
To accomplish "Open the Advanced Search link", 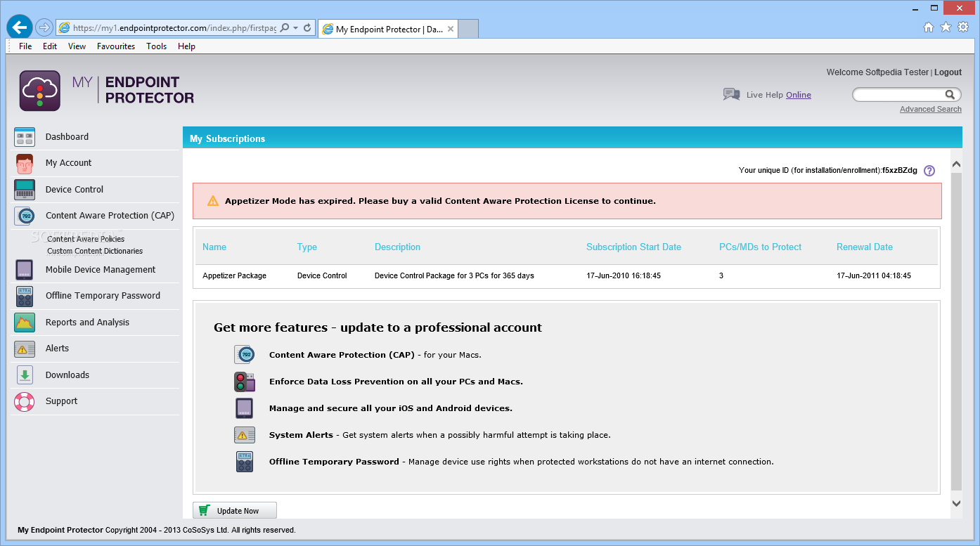I will pyautogui.click(x=931, y=109).
